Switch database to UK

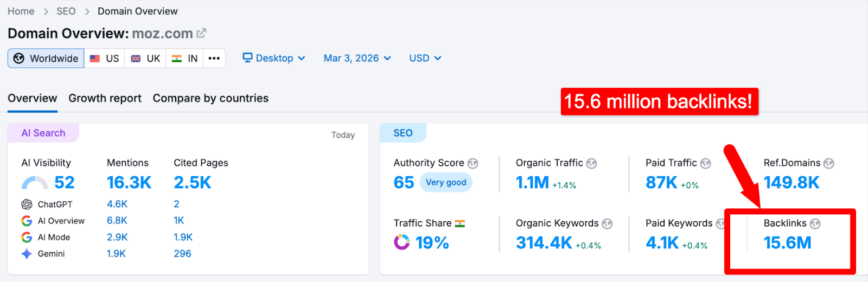[x=145, y=59]
